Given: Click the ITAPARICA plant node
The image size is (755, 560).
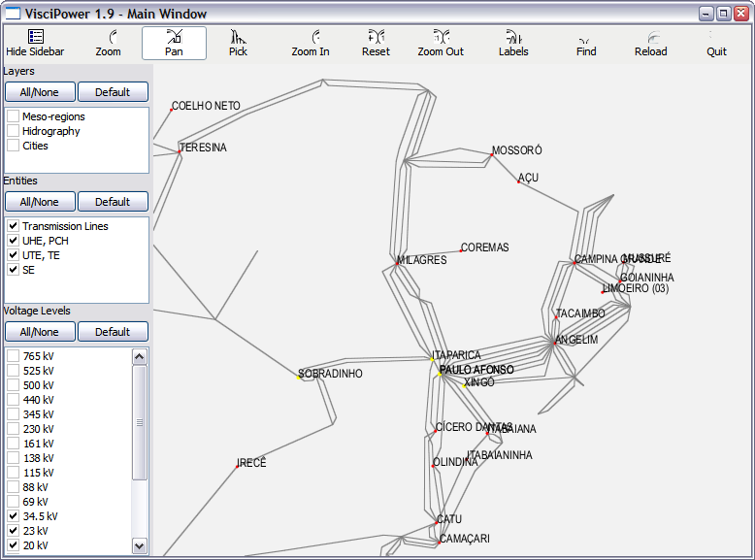Looking at the screenshot, I should (432, 359).
